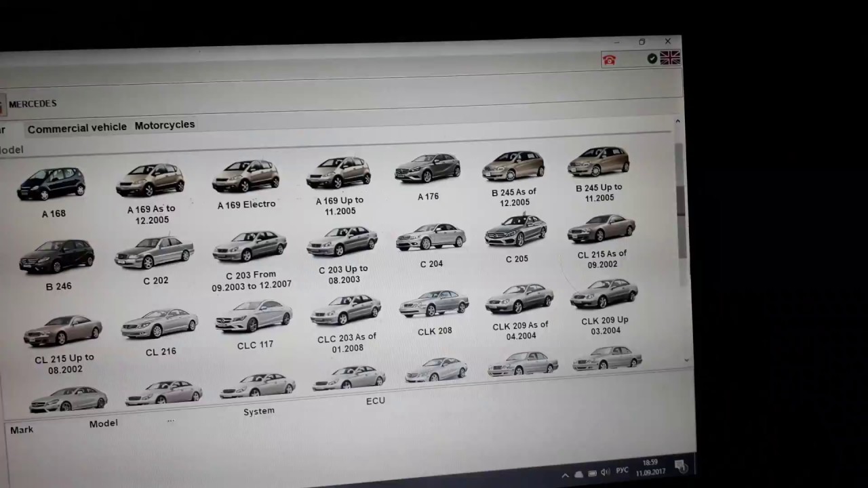Switch to the Commercial vehicle tab

(77, 127)
